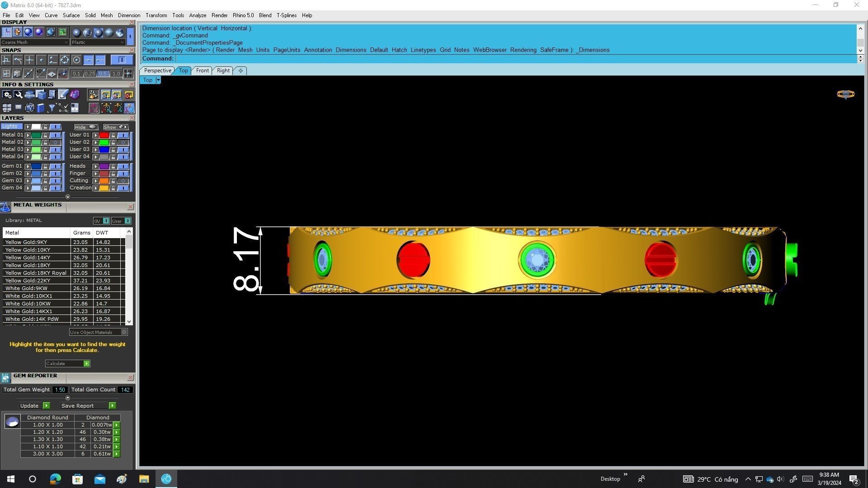This screenshot has height=488, width=868.
Task: Select the 0.25 snap spacing button
Action: (90, 74)
